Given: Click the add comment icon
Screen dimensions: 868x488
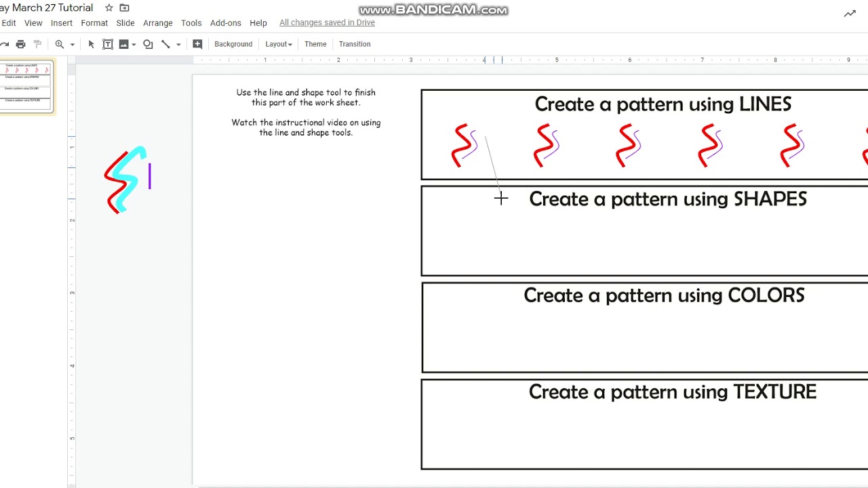Looking at the screenshot, I should pos(197,44).
